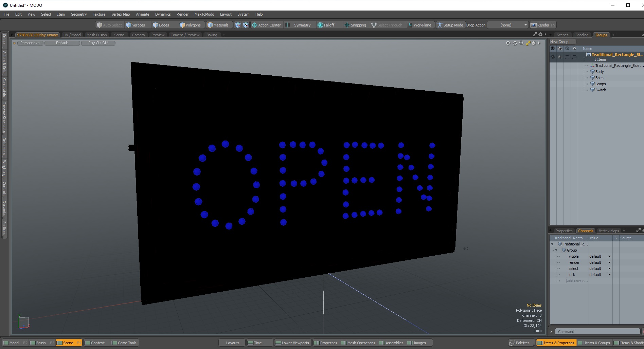Open Vertex Map menu
This screenshot has width=644, height=349.
(121, 14)
